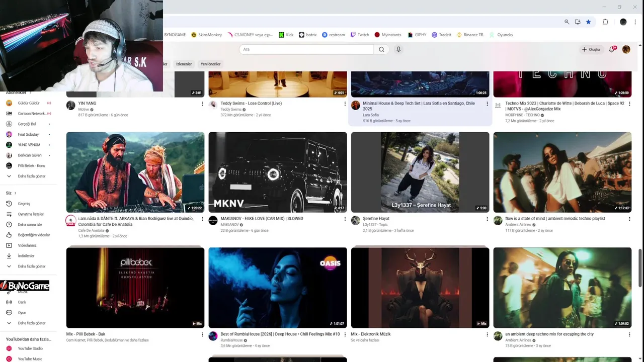
Task: Toggle the blue bookmark star
Action: point(588,22)
